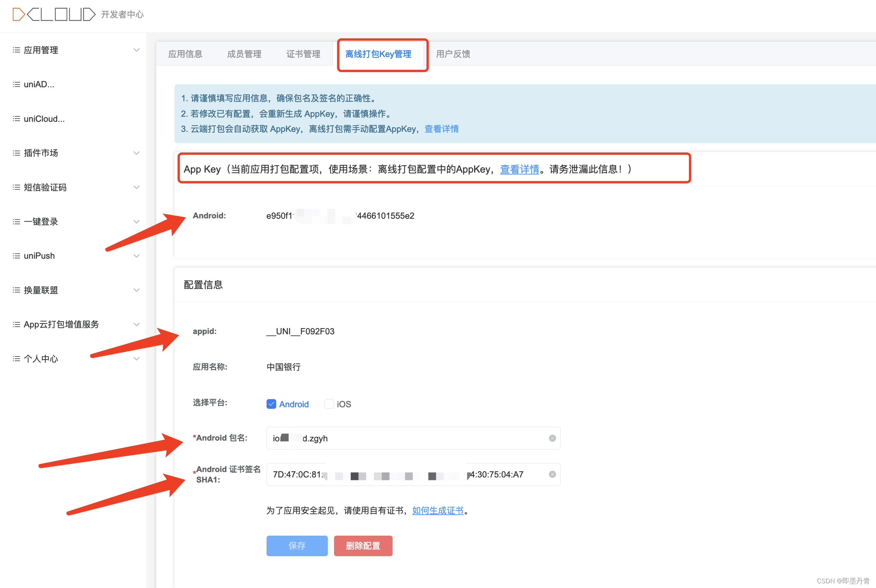Expand the 个人中心 menu chevron
The height and width of the screenshot is (588, 876).
tap(137, 359)
